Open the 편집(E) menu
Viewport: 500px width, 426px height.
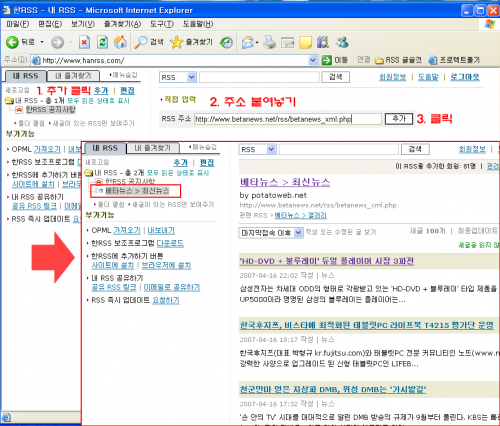click(x=50, y=24)
